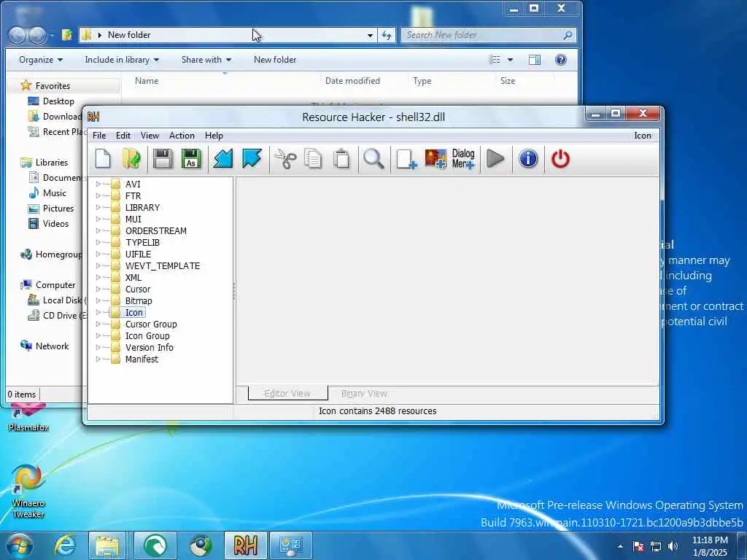Viewport: 747px width, 560px height.
Task: Sort by Type column header in Explorer
Action: [422, 81]
